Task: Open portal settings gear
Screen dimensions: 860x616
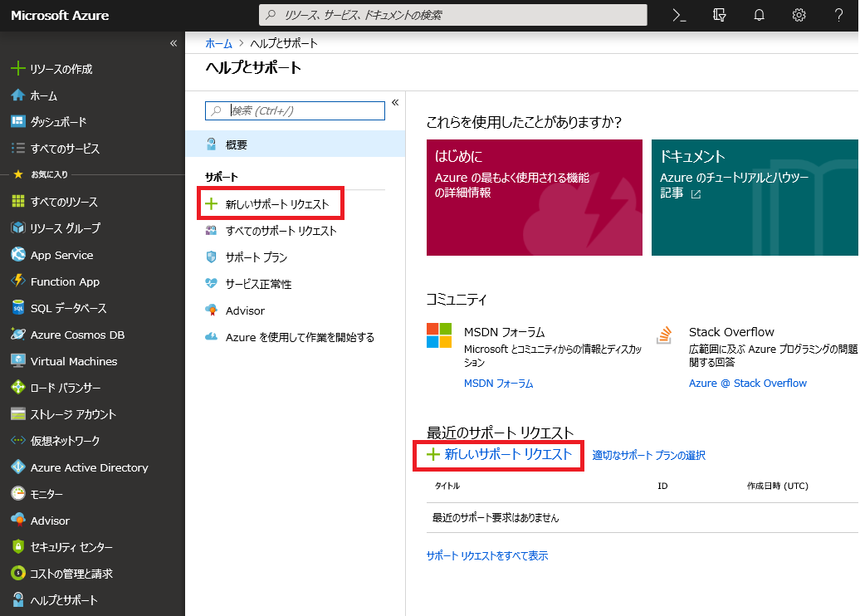Action: click(799, 16)
